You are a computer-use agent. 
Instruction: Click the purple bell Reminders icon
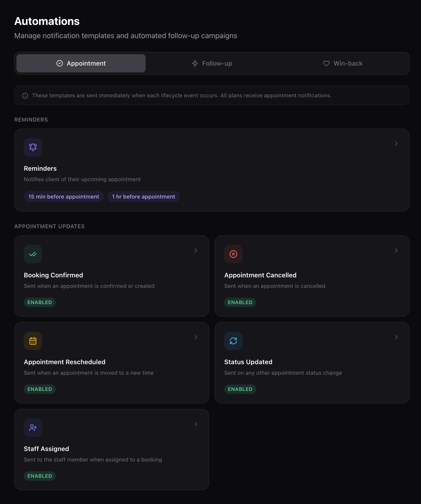[33, 147]
